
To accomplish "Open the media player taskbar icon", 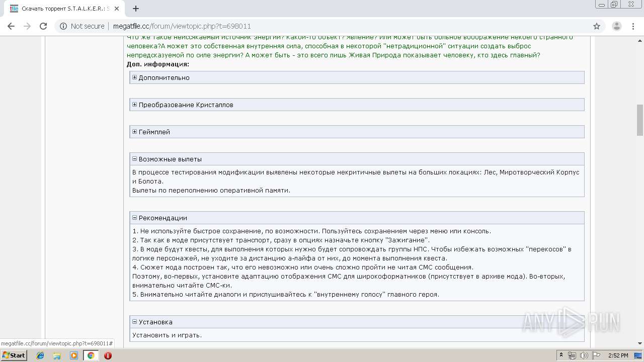I will click(x=74, y=355).
